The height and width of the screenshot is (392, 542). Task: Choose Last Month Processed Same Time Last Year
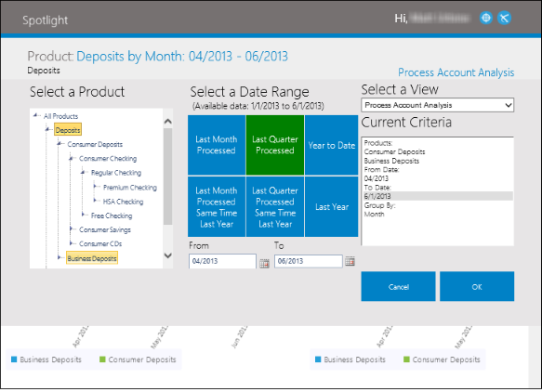(x=217, y=207)
